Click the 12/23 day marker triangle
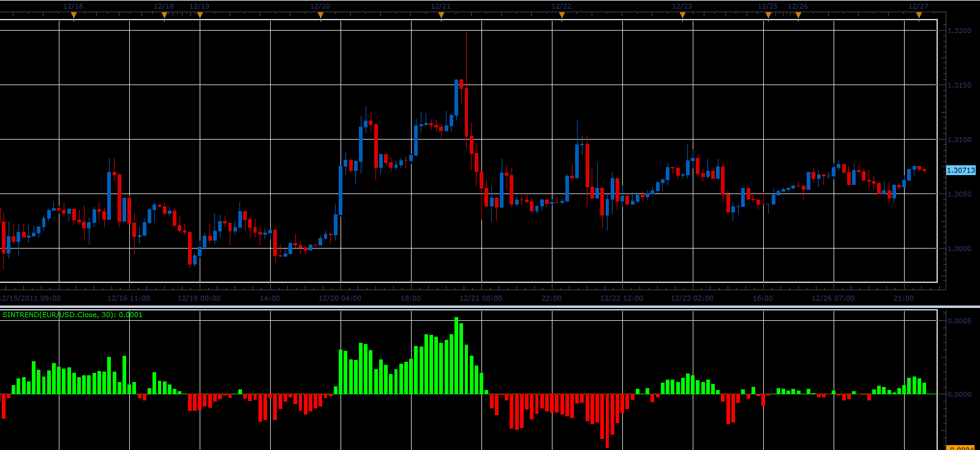 682,16
